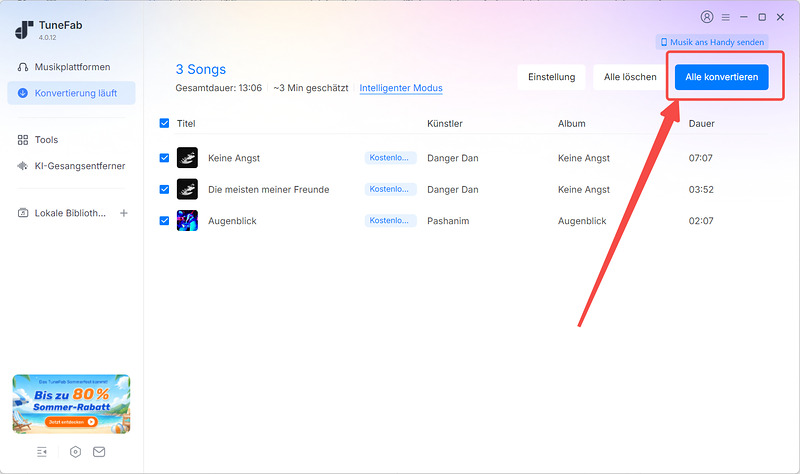Click the Lokale Bibliothek music folder icon
This screenshot has width=800, height=474.
click(x=23, y=213)
